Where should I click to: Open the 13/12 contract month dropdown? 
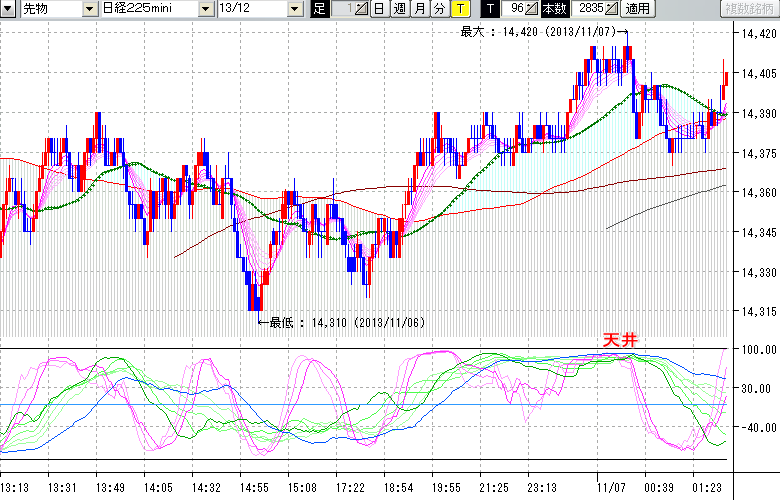294,9
